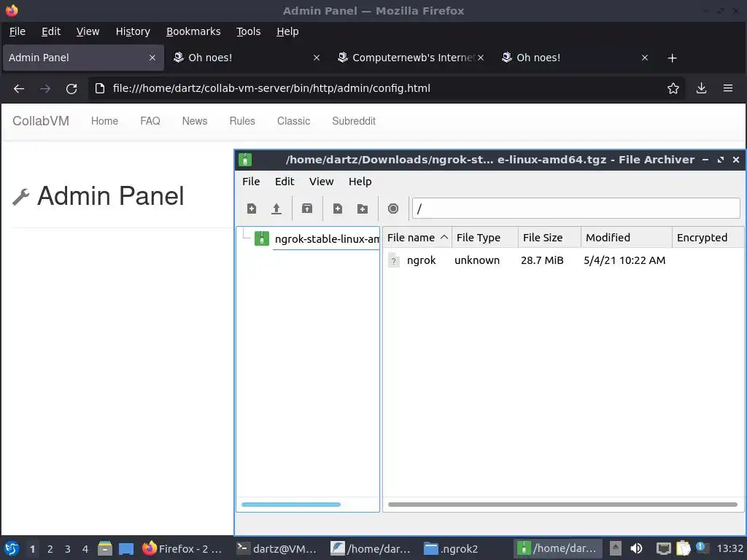This screenshot has height=560, width=747.
Task: Click the tree pane horizontal scrollbar
Action: (291, 505)
